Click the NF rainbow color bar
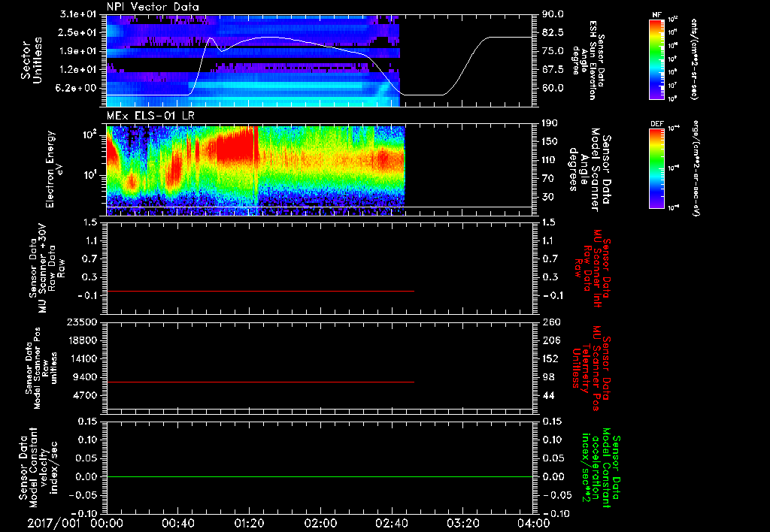 pyautogui.click(x=656, y=59)
